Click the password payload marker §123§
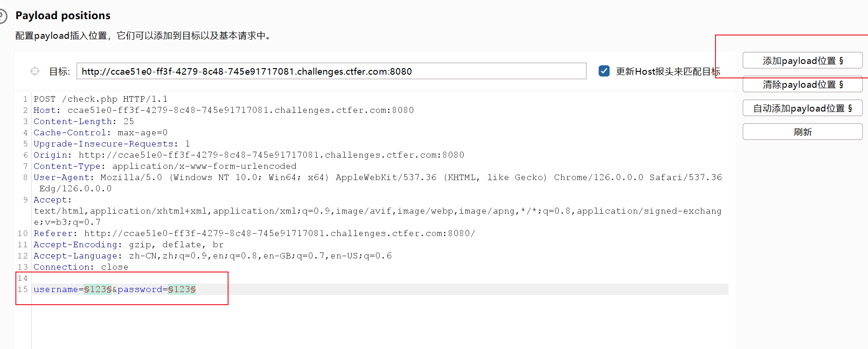This screenshot has width=868, height=349. point(182,289)
